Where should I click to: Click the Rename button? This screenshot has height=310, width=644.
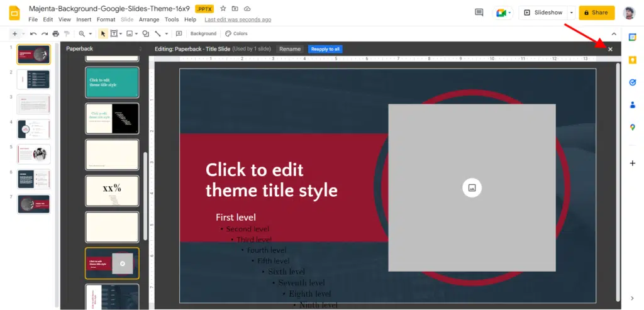coord(289,49)
